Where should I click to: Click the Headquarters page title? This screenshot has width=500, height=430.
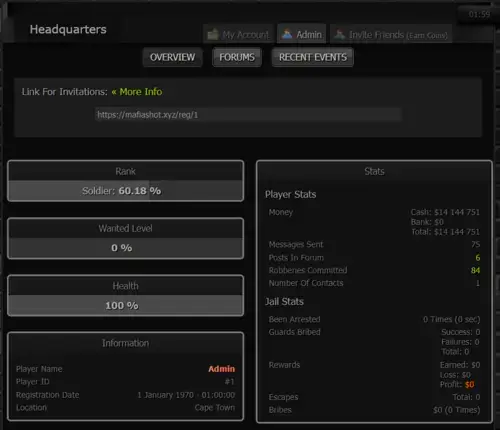pos(68,29)
